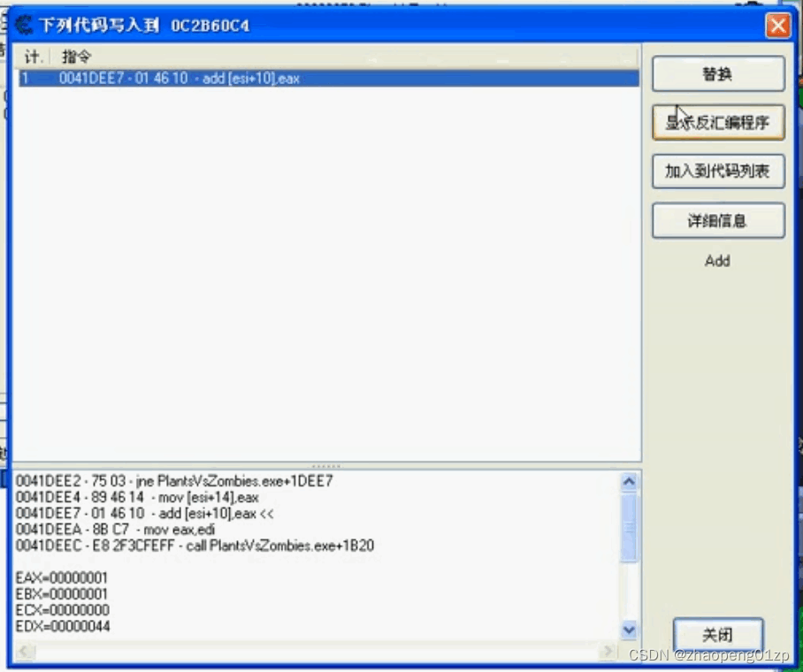Click the ECX=00000000 register value

pyautogui.click(x=63, y=610)
